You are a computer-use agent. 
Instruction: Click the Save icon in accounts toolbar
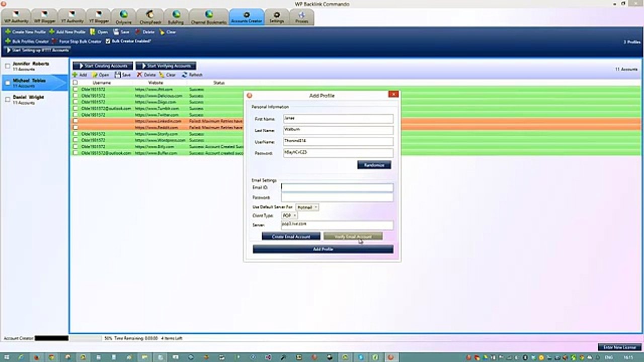pos(118,74)
